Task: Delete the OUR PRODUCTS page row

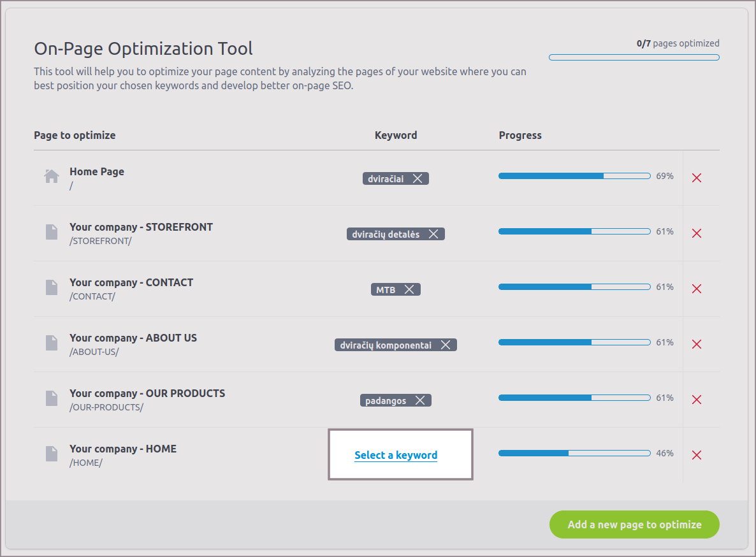Action: [x=697, y=400]
